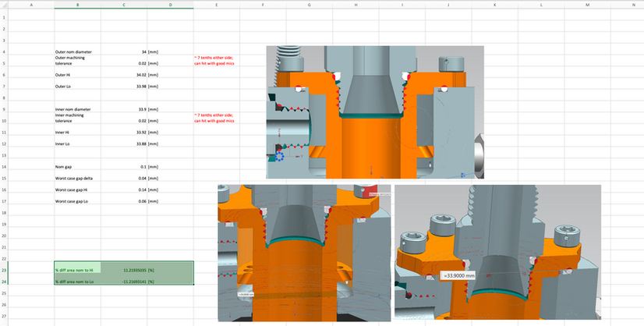Select the 'Nom gap' label cell

[77, 167]
